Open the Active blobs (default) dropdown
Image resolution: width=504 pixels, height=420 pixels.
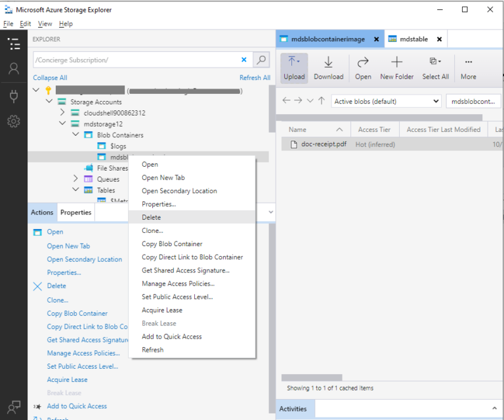coord(387,101)
